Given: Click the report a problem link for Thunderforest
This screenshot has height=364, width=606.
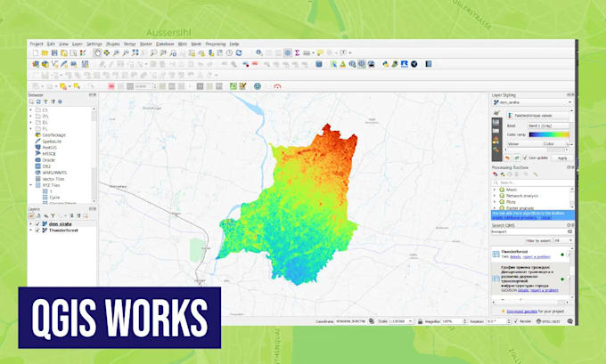Looking at the screenshot, I should [536, 256].
